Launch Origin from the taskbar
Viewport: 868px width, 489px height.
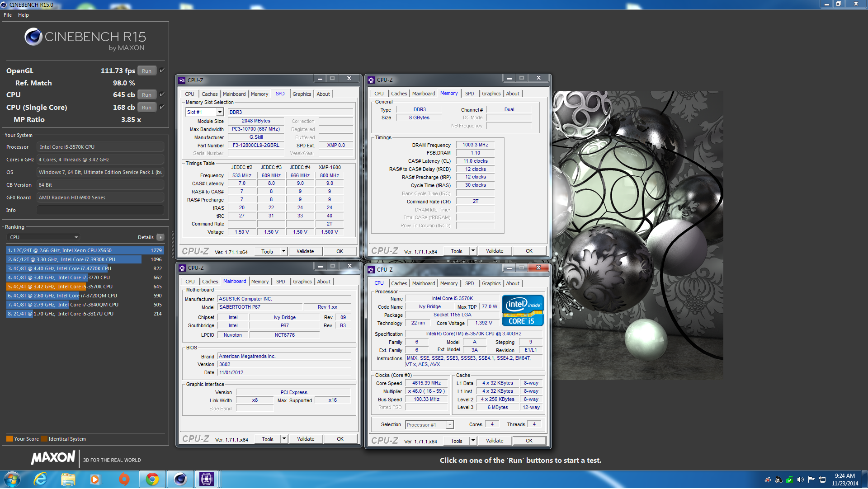[124, 479]
